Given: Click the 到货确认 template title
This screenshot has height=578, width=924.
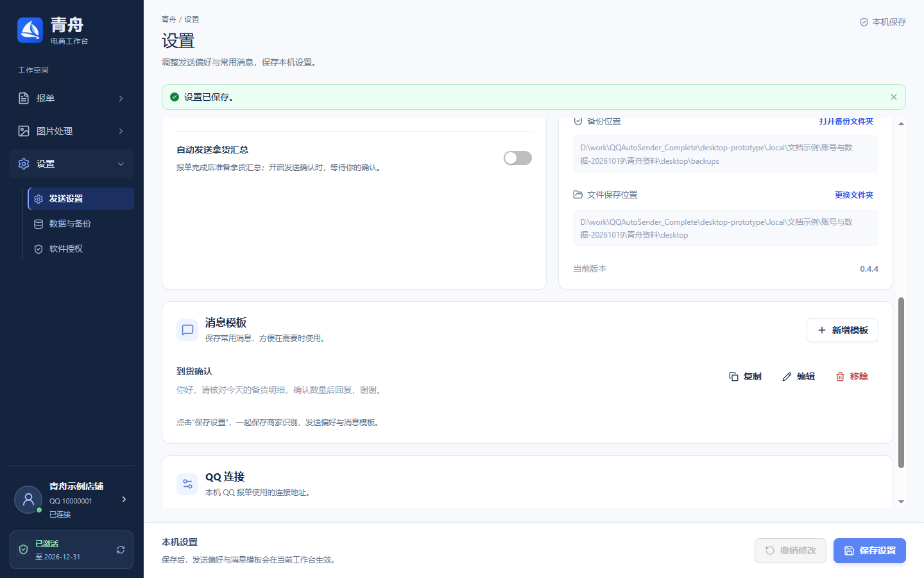Looking at the screenshot, I should coord(194,371).
